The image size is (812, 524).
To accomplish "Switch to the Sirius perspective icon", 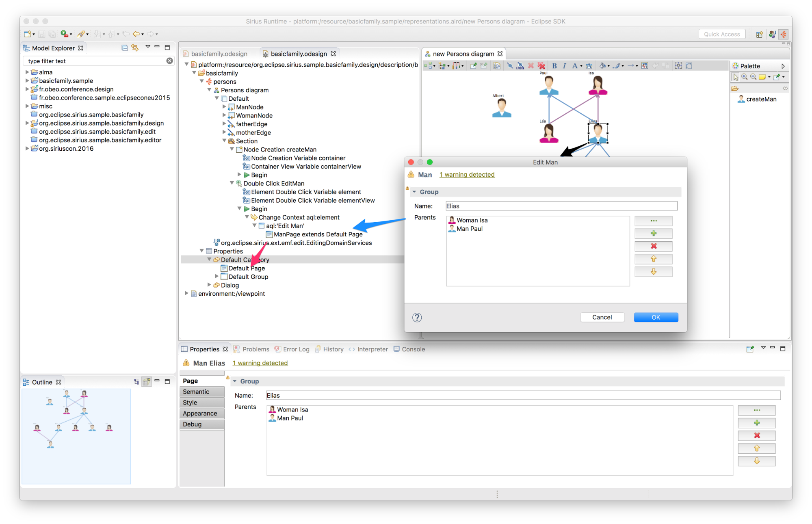I will (x=784, y=35).
